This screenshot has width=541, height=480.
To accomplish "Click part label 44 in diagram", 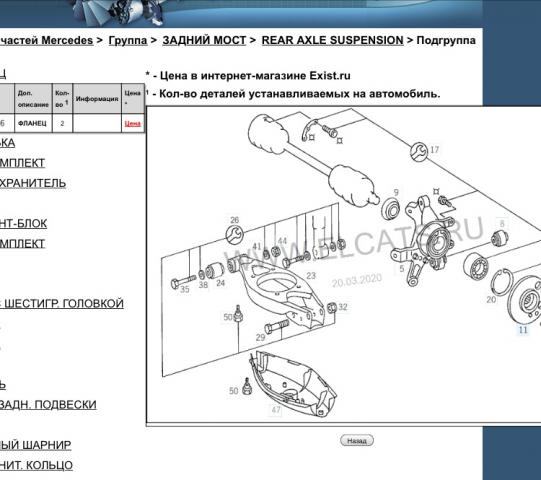I will pyautogui.click(x=282, y=241).
